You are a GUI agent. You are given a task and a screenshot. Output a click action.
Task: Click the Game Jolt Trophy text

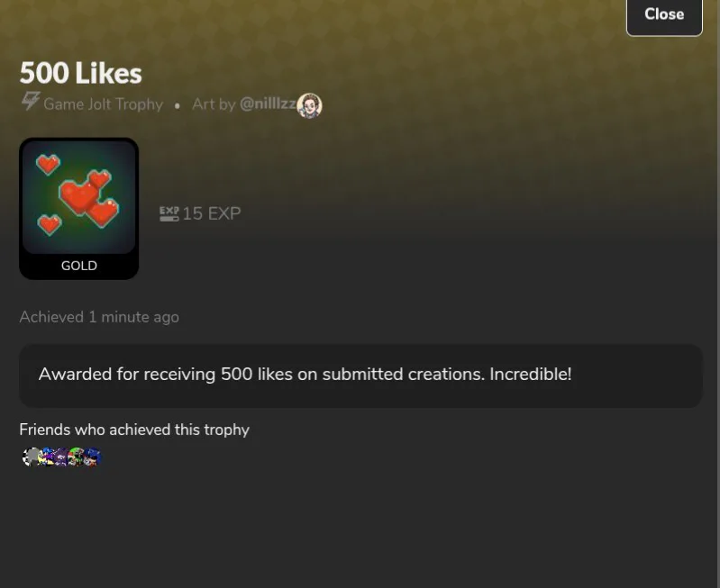(x=104, y=104)
